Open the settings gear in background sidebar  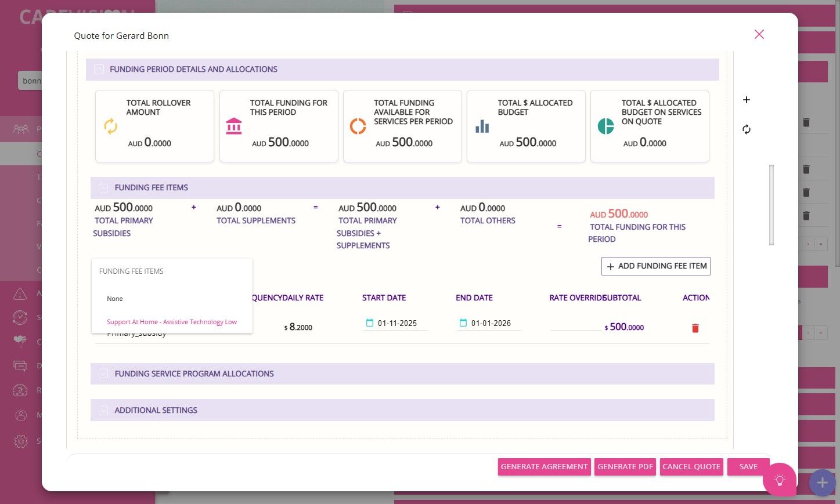coord(20,441)
